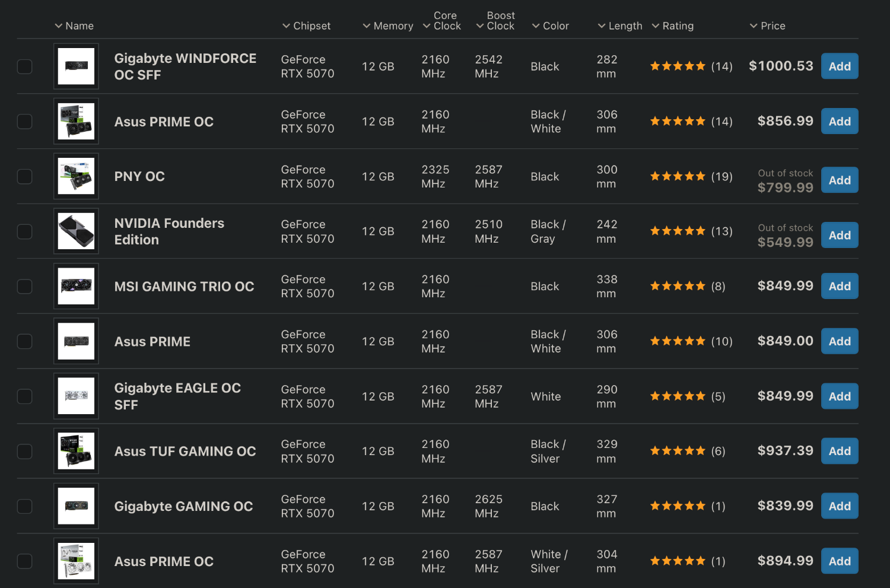View NVIDIA Founders Edition thumbnail image
The height and width of the screenshot is (588, 890).
click(x=76, y=231)
